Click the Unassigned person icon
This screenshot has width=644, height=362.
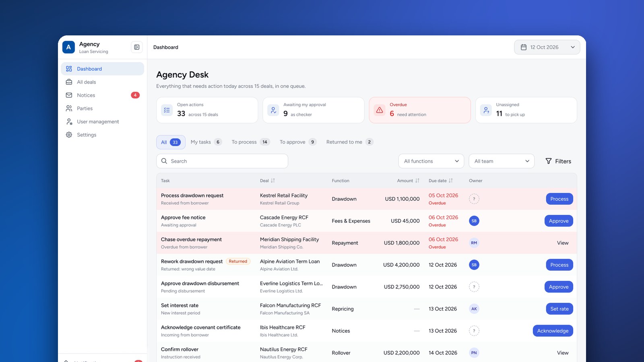coord(486,110)
